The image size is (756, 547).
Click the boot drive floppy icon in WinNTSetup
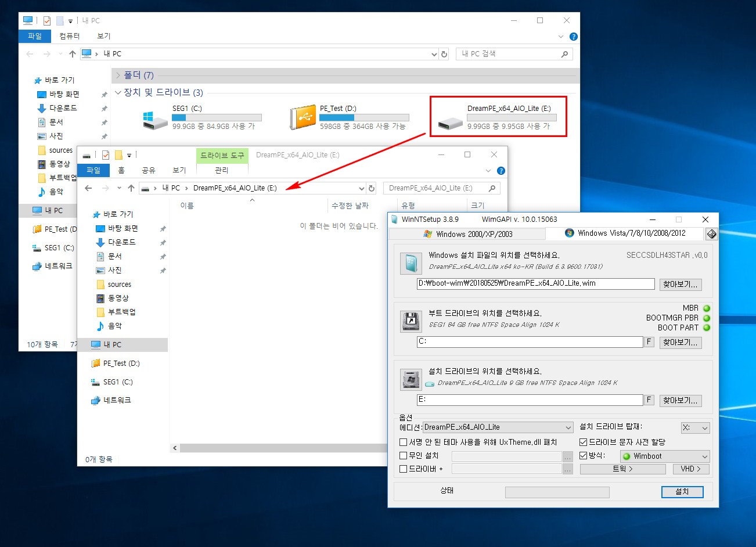click(x=411, y=321)
